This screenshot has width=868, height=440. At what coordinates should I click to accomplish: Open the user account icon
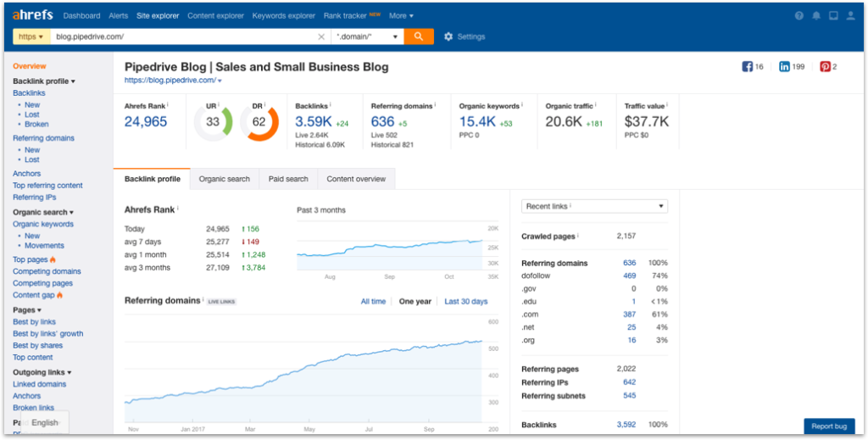pyautogui.click(x=850, y=16)
